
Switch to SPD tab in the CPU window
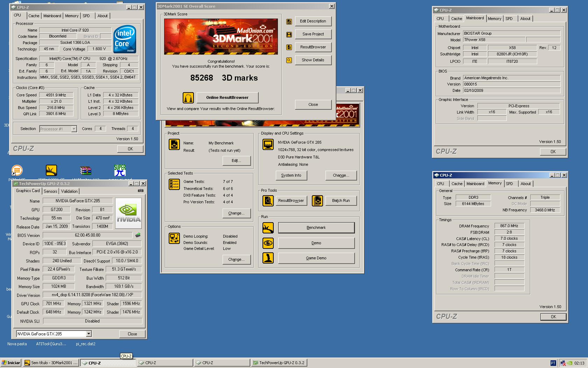(x=86, y=16)
